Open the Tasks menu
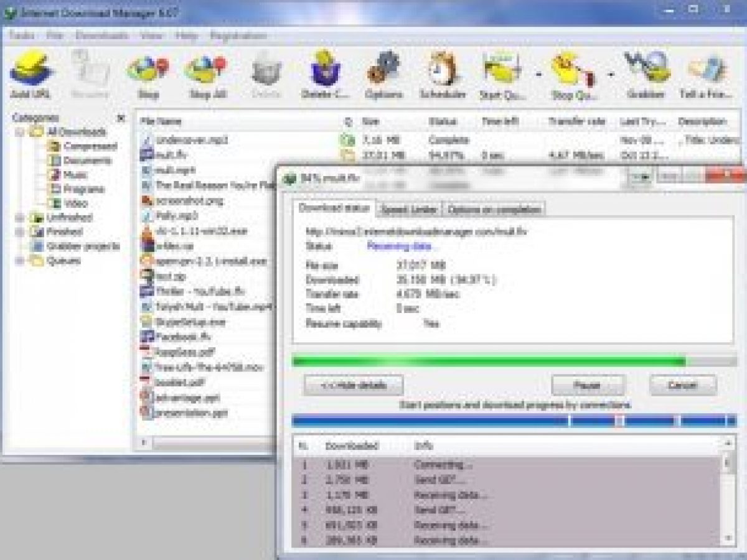The image size is (747, 560). [x=21, y=35]
